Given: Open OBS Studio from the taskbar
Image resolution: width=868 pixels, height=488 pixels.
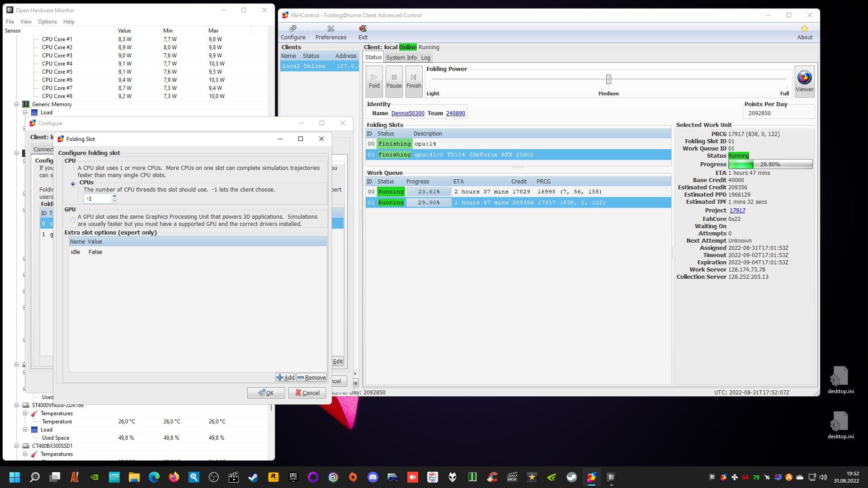Looking at the screenshot, I should (x=214, y=477).
